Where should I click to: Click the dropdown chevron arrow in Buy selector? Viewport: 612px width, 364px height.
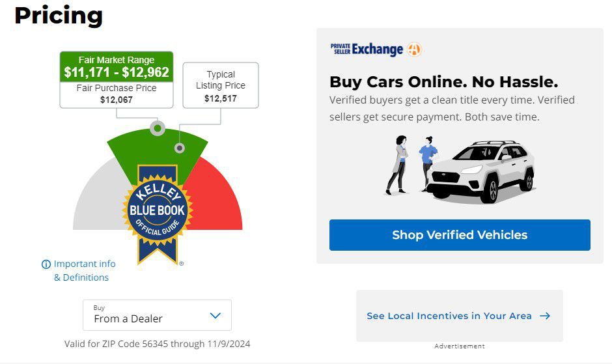[216, 315]
